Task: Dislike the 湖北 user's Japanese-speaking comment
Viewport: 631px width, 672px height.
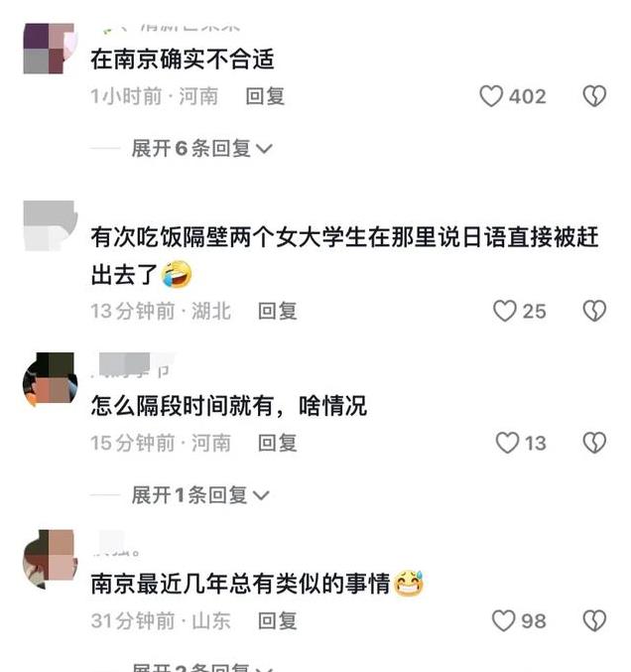Action: point(594,311)
